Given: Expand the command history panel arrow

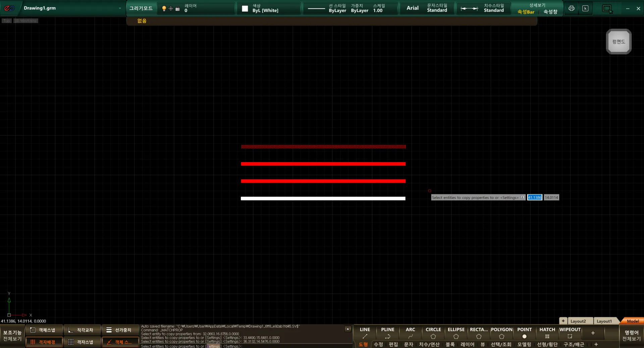Looking at the screenshot, I should 348,329.
